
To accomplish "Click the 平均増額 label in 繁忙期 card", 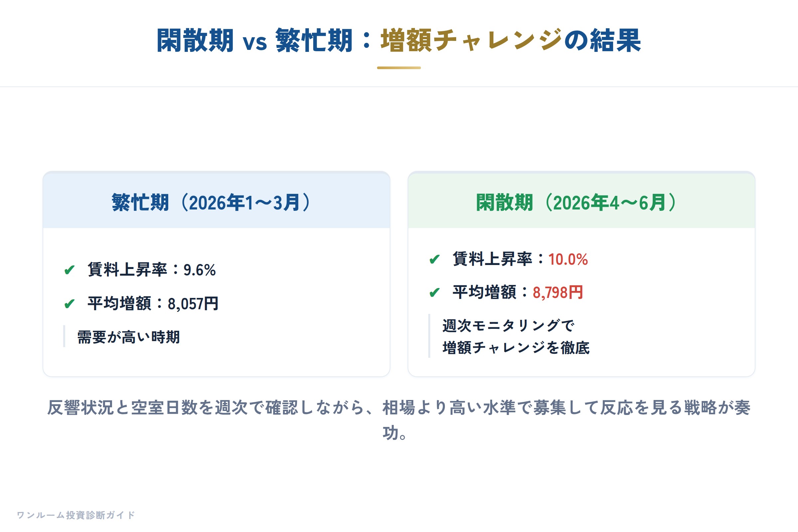I will (119, 304).
